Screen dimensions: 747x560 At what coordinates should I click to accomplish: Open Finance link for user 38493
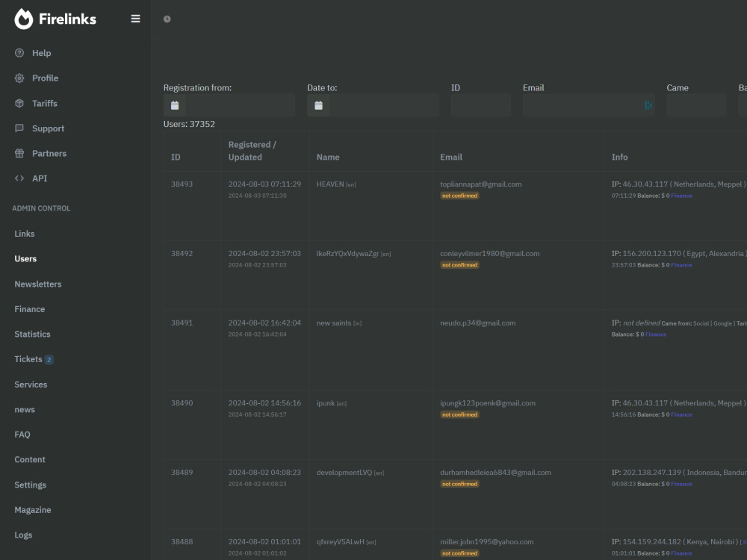point(681,196)
